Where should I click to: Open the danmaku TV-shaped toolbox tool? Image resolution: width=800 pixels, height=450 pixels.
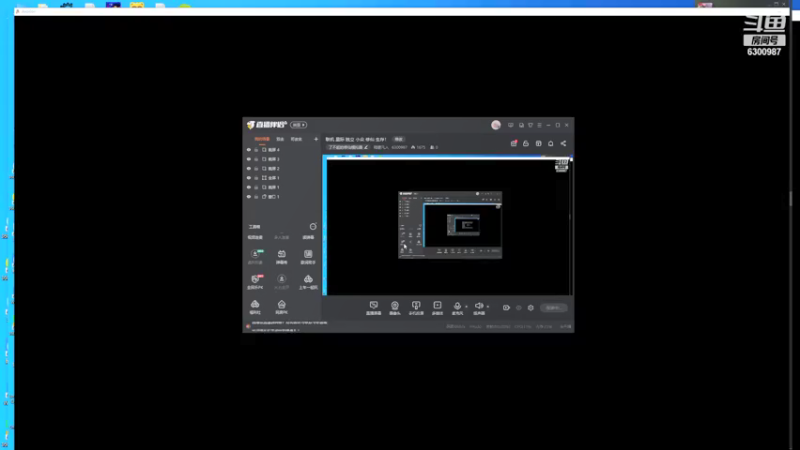[282, 257]
